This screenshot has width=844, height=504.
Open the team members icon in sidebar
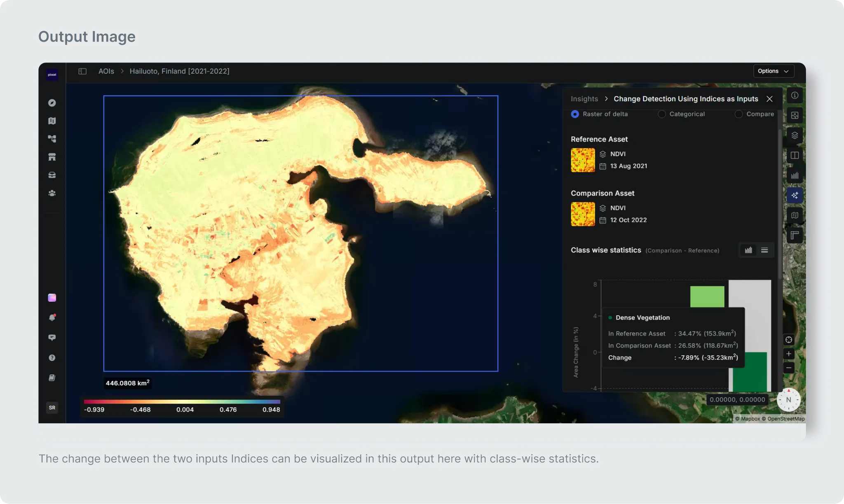pos(52,193)
